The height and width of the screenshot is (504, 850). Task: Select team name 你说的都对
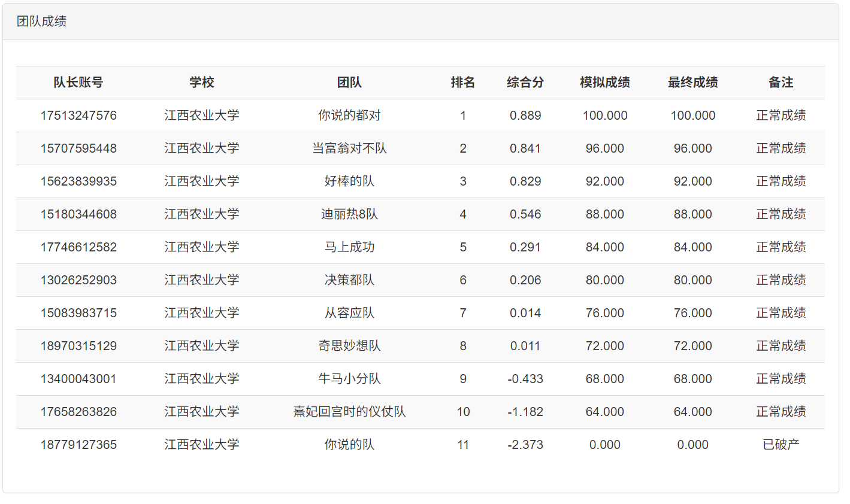349,116
